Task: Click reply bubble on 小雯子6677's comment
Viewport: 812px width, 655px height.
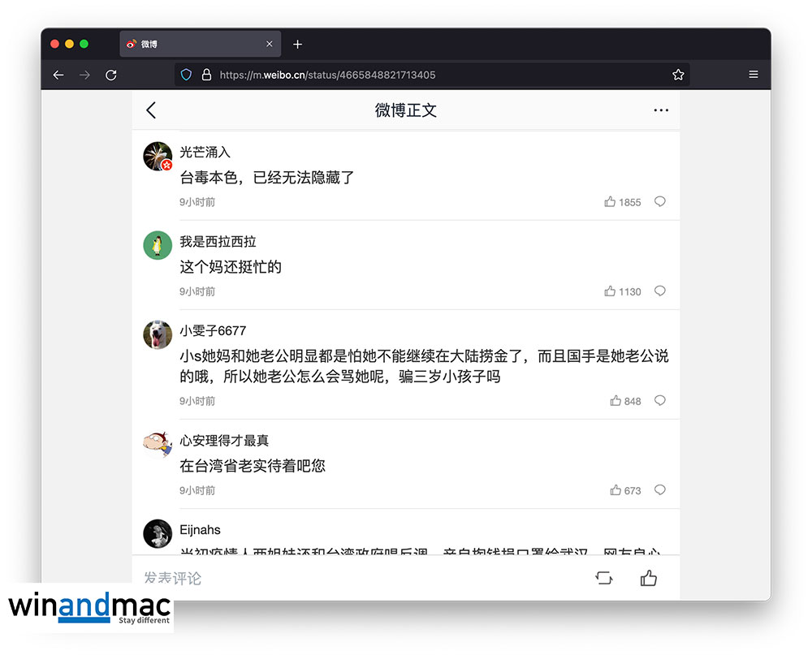Action: [x=660, y=401]
